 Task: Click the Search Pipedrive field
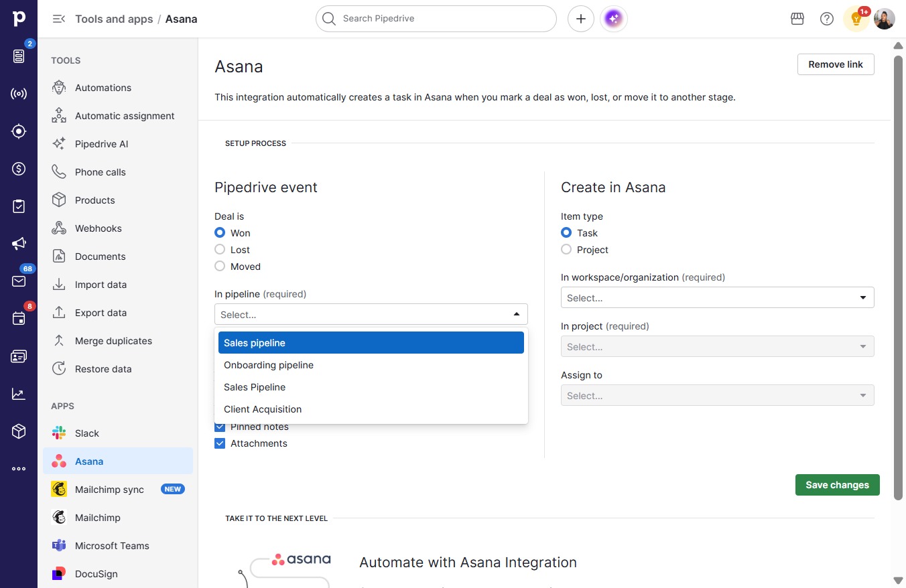click(x=436, y=19)
